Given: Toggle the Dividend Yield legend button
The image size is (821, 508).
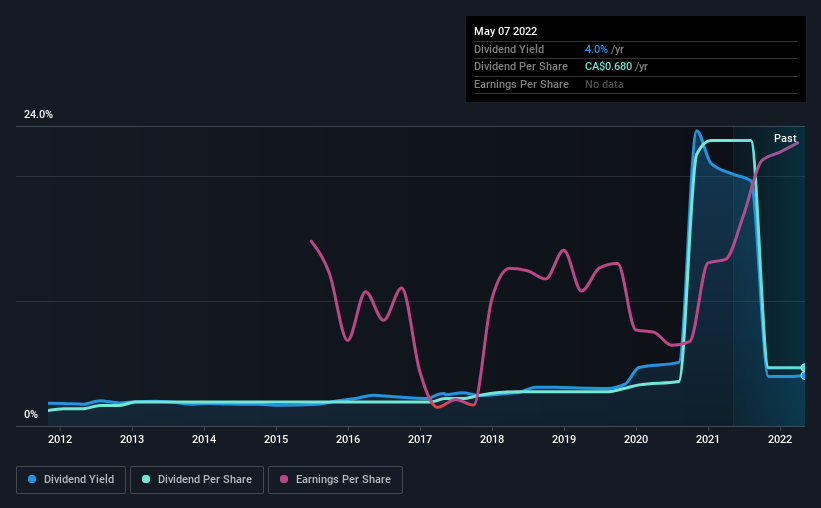Looking at the screenshot, I should click(x=71, y=480).
